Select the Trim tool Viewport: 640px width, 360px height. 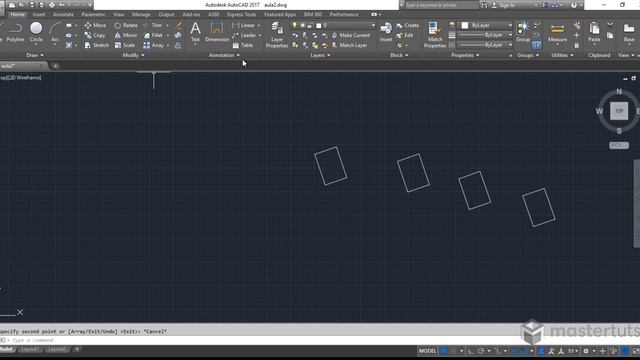pyautogui.click(x=153, y=25)
